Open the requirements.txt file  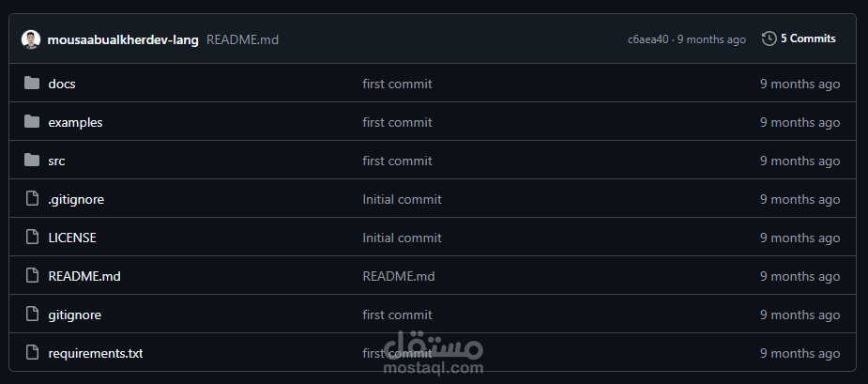(96, 354)
